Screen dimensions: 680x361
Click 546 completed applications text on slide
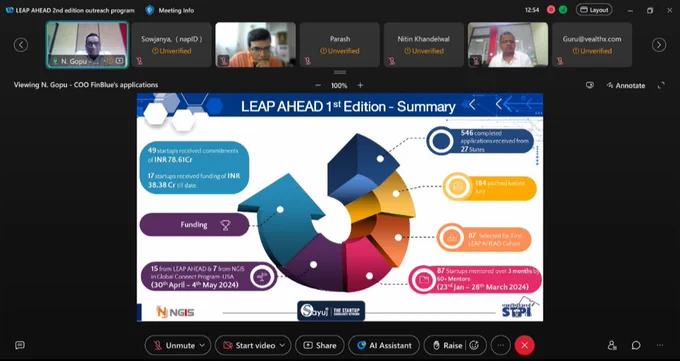494,141
